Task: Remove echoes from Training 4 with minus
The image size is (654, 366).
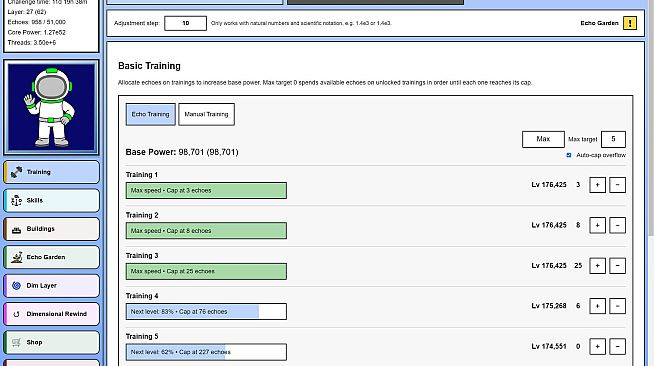Action: pyautogui.click(x=617, y=306)
